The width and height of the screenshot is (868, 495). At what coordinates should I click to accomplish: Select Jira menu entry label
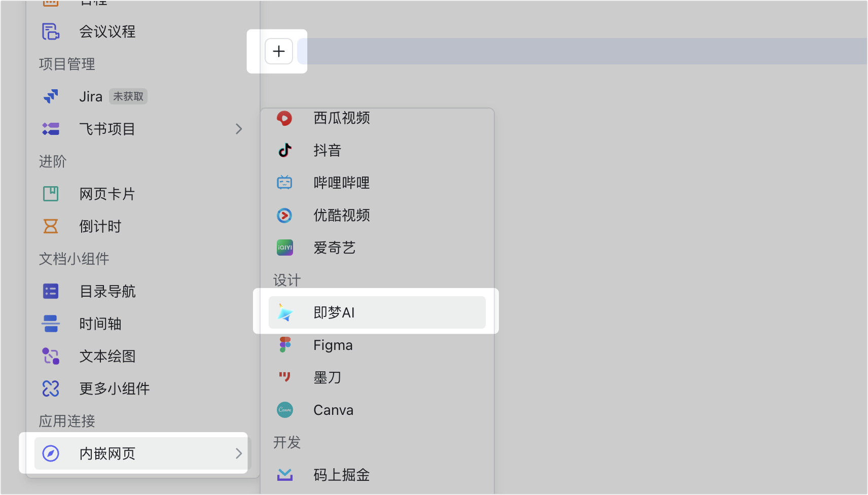[91, 96]
